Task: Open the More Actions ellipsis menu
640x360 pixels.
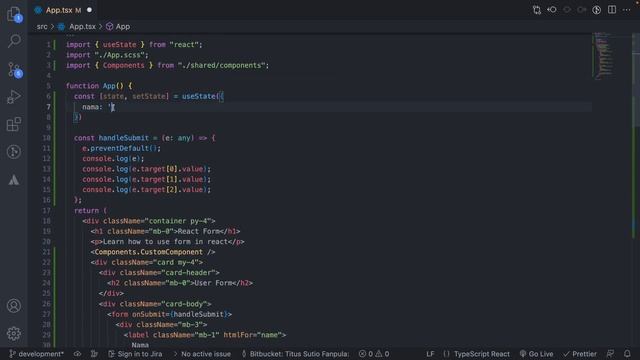Action: 627,10
